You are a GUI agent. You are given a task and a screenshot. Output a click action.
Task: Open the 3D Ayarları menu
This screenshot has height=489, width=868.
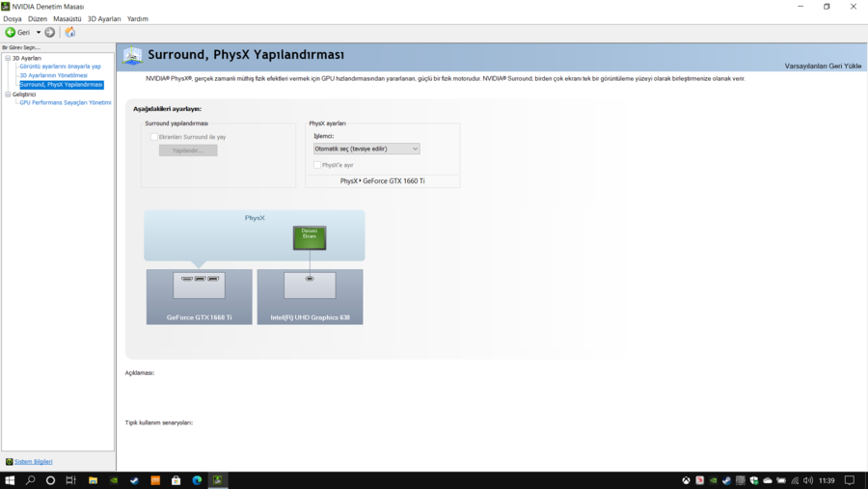click(104, 19)
